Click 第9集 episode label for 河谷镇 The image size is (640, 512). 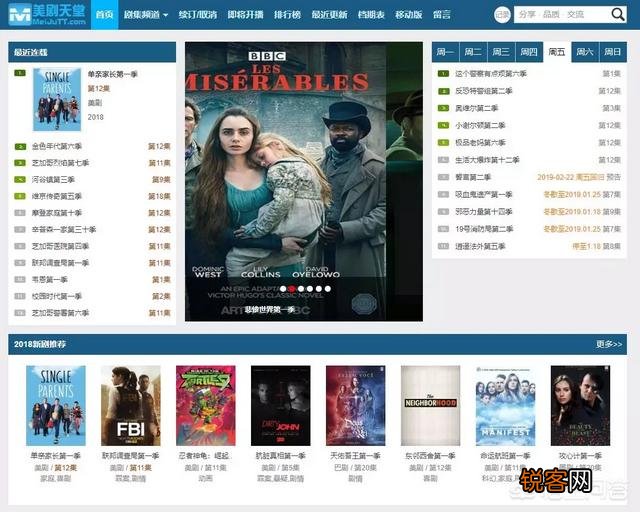click(x=162, y=180)
